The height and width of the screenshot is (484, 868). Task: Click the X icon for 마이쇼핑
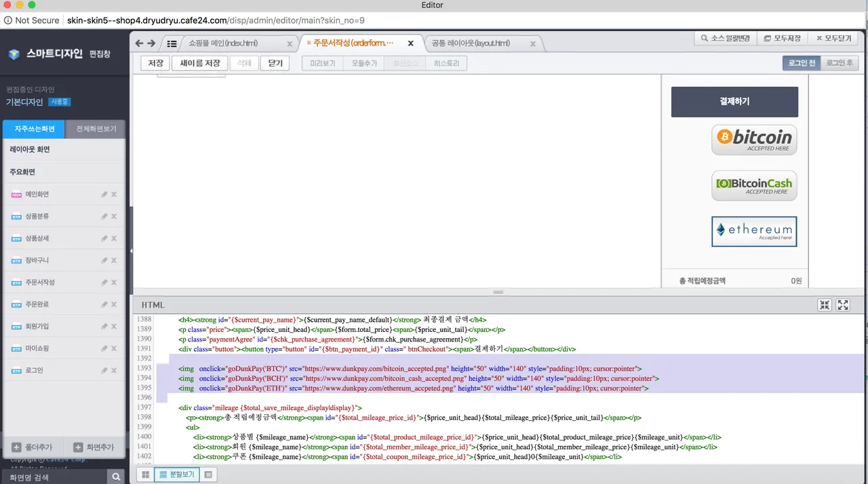coord(114,348)
